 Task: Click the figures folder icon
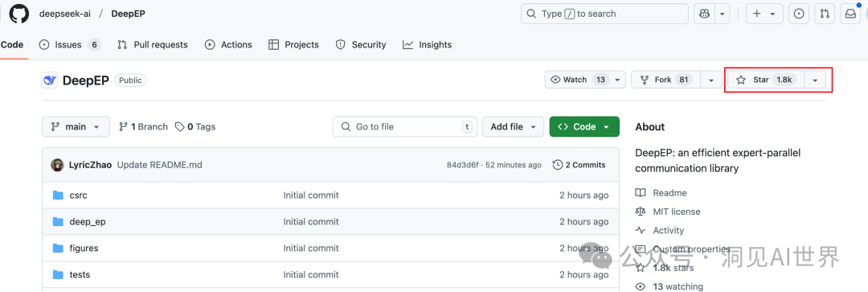point(58,249)
